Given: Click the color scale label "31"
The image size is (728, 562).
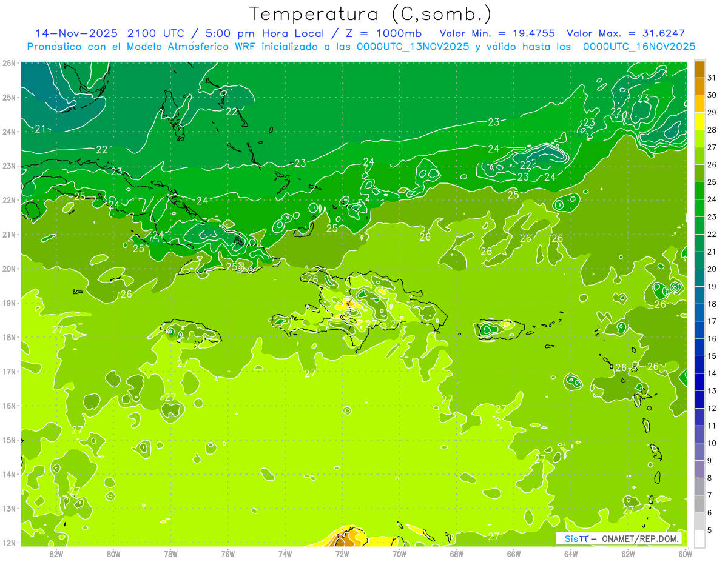Looking at the screenshot, I should (x=712, y=78).
